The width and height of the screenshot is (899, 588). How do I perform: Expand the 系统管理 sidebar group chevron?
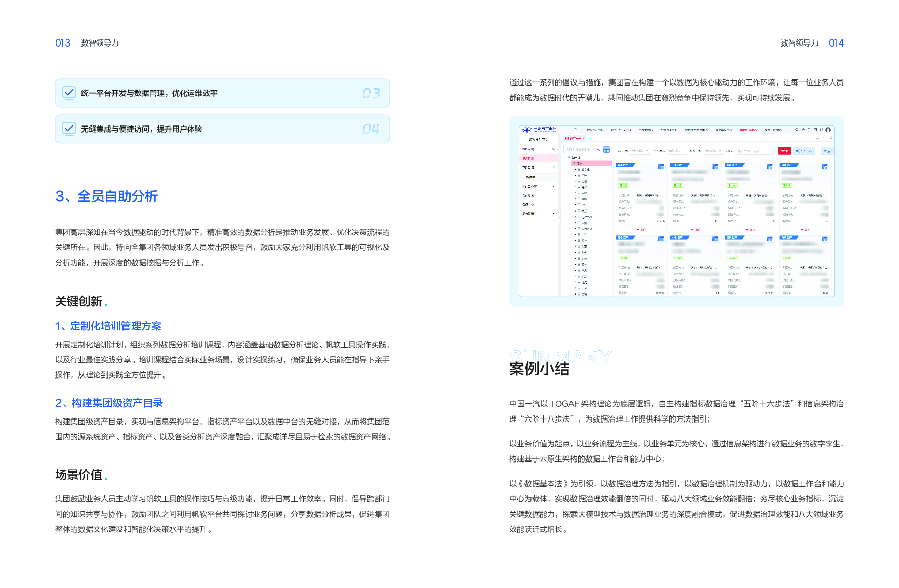click(x=554, y=213)
